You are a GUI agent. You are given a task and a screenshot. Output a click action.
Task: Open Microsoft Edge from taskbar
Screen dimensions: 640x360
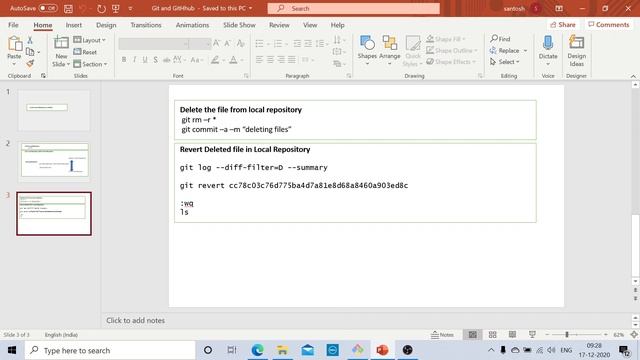(258, 350)
